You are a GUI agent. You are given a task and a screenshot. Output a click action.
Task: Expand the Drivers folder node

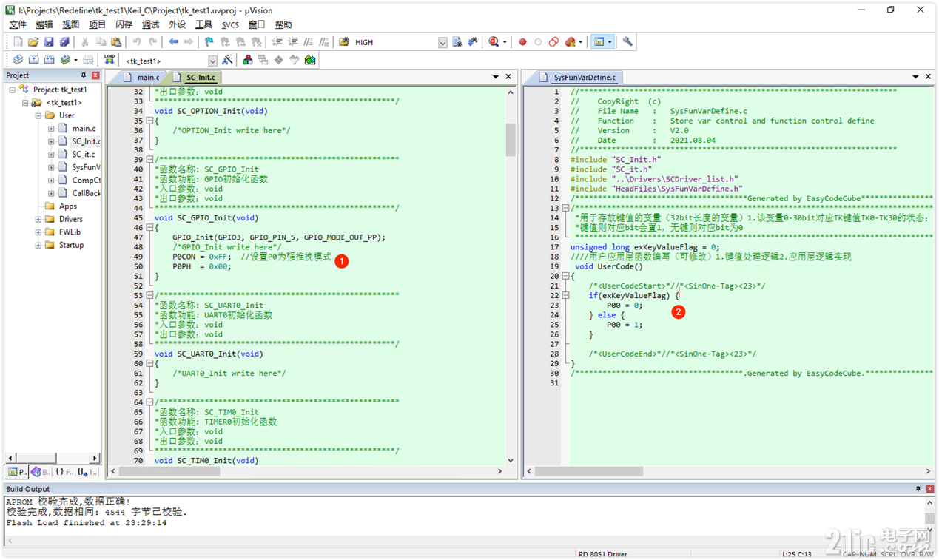tap(38, 219)
